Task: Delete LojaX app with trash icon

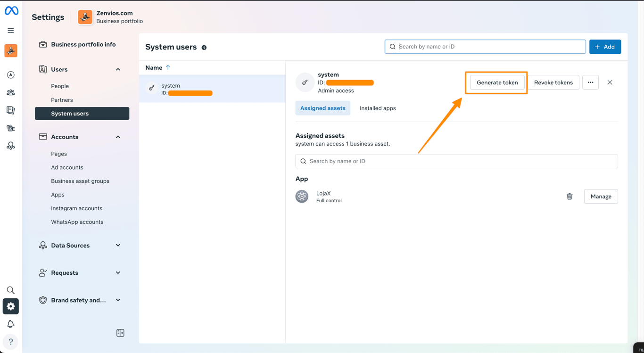Action: pyautogui.click(x=570, y=197)
